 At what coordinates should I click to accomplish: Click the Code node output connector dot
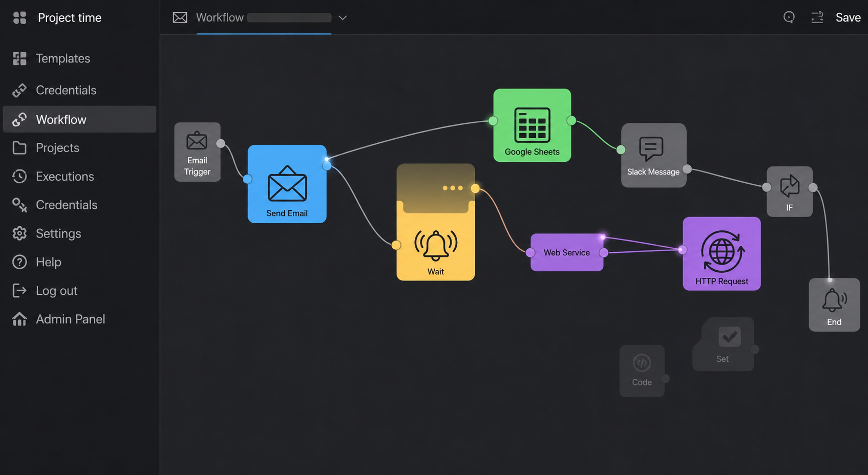(665, 379)
